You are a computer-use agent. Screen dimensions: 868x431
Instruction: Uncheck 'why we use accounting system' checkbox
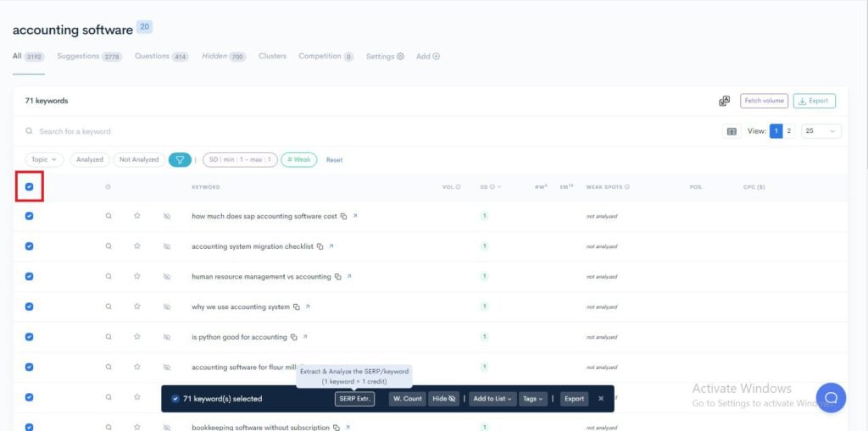click(30, 307)
